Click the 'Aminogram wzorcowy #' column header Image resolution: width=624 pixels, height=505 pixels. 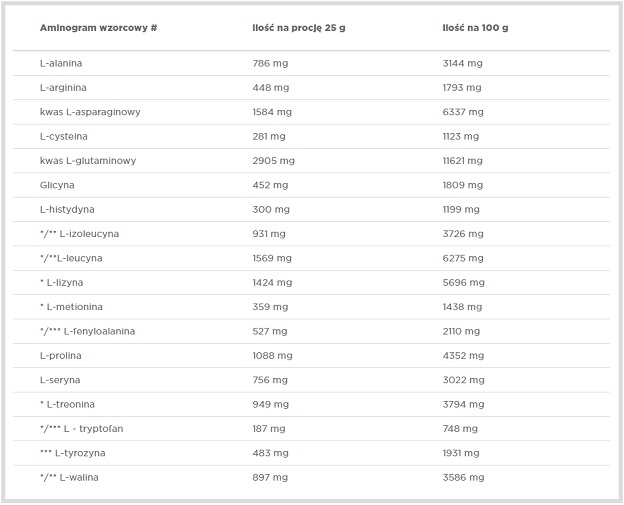(98, 28)
